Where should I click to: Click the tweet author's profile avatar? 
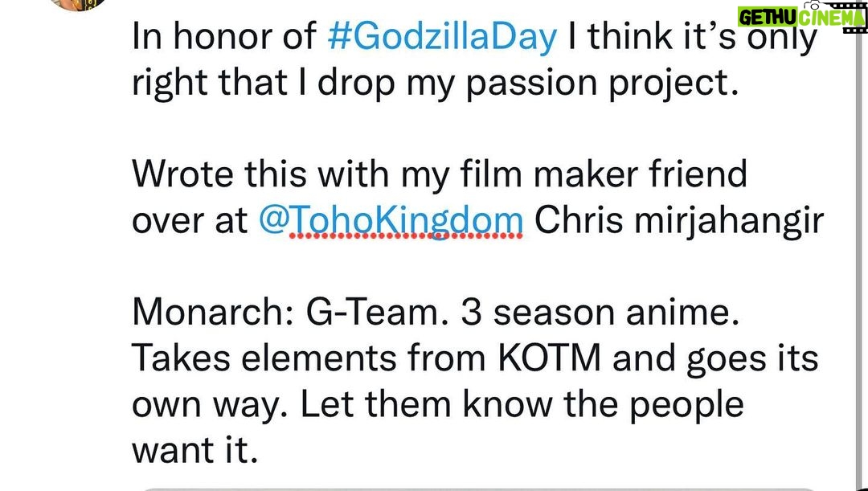pos(79,5)
